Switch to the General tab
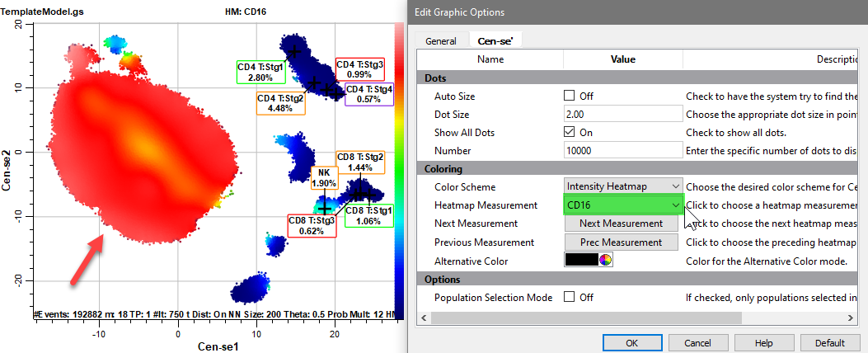Viewport: 868px width, 353px height. click(441, 40)
